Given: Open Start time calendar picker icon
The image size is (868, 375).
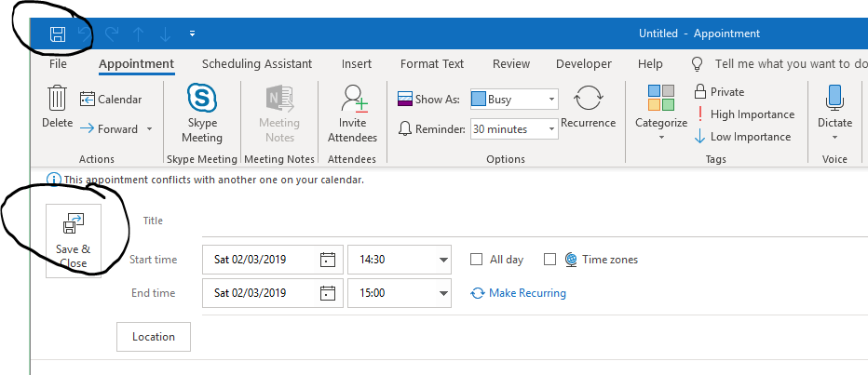Looking at the screenshot, I should (x=328, y=260).
